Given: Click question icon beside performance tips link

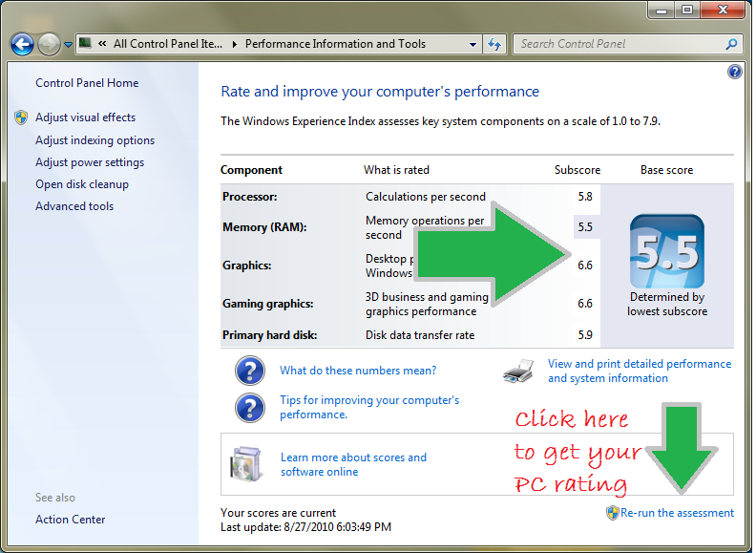Looking at the screenshot, I should coord(250,408).
